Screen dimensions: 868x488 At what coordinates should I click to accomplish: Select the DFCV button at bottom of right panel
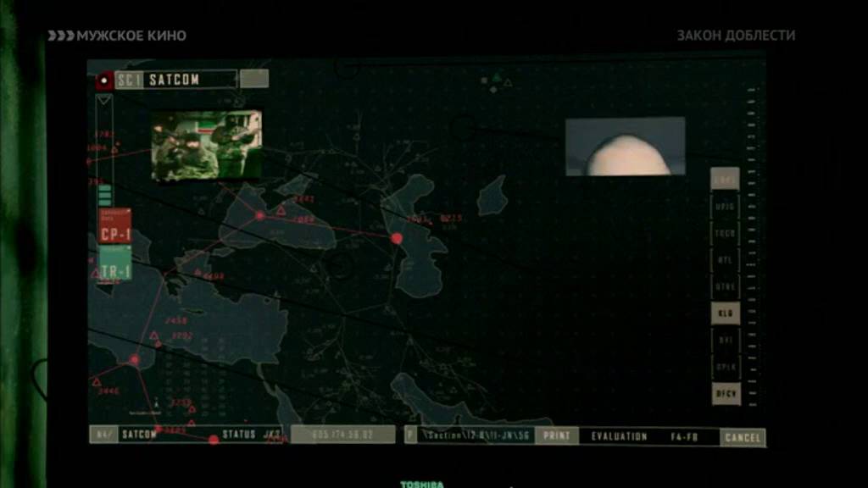pyautogui.click(x=726, y=394)
